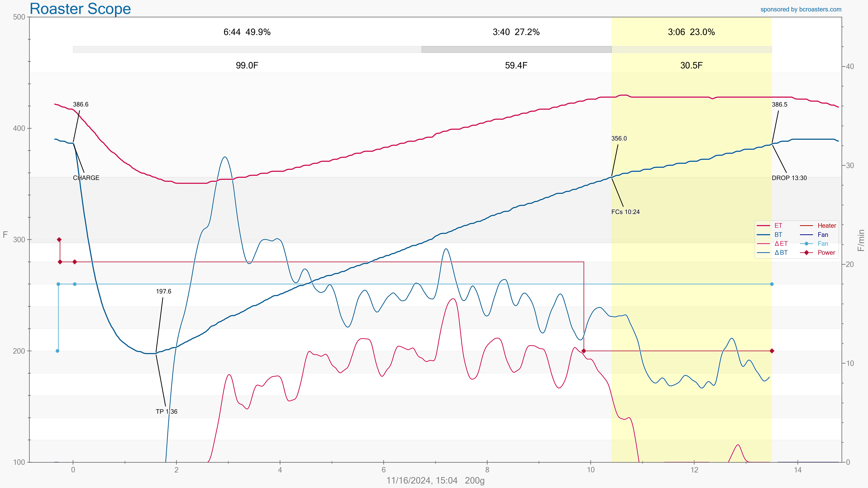The image size is (868, 488).
Task: Toggle the BT curve in the legend
Action: pyautogui.click(x=778, y=235)
